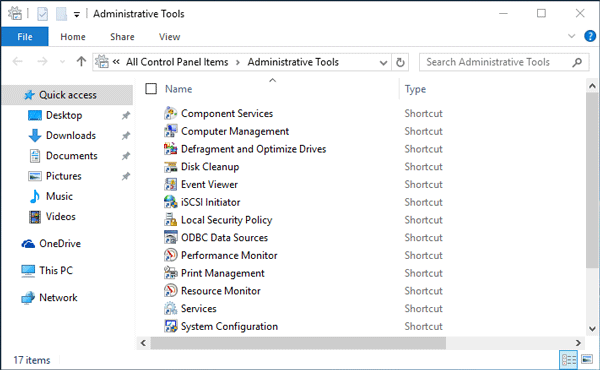Click the Services gear icon

point(170,308)
